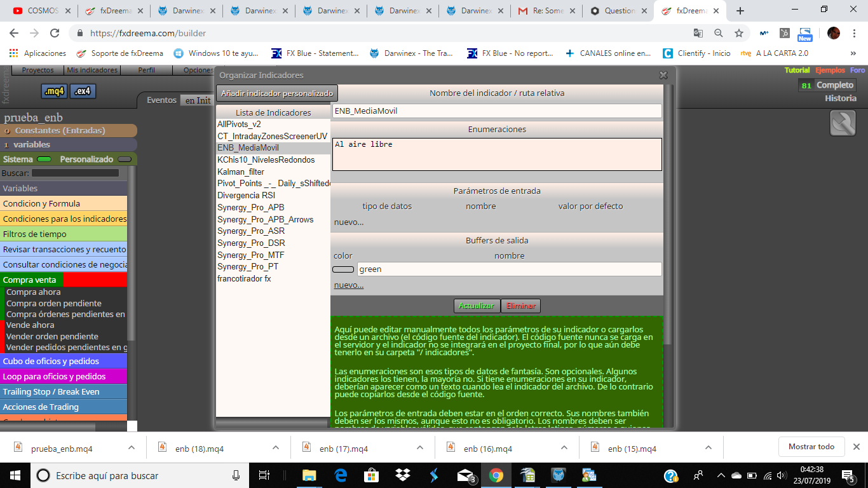Open the Perfil menu
868x488 pixels.
pos(146,70)
